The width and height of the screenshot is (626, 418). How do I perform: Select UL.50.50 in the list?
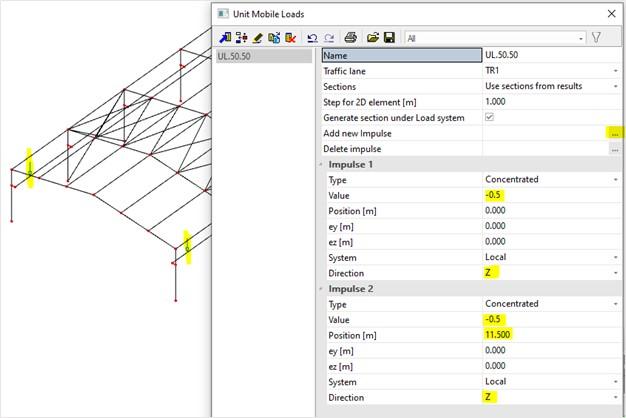point(236,56)
